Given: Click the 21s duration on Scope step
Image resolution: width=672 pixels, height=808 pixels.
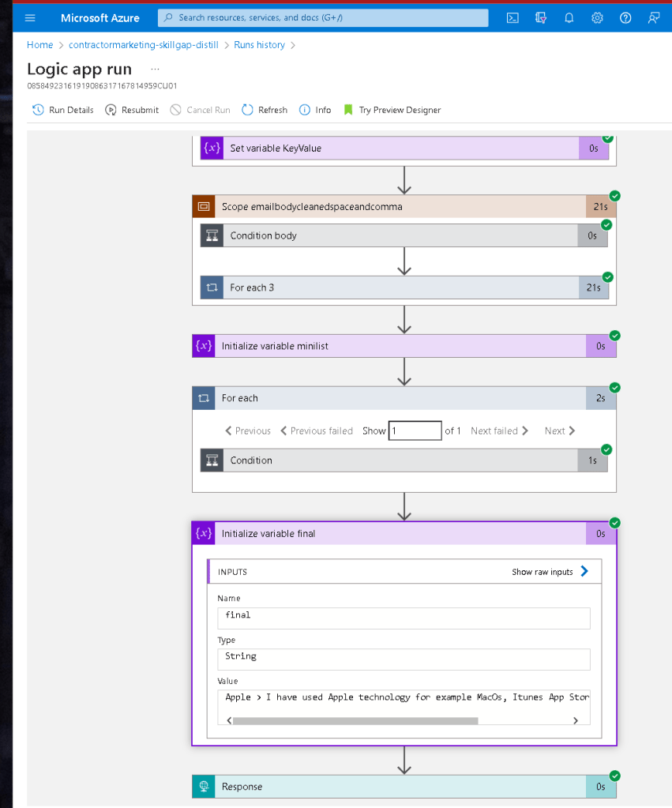Looking at the screenshot, I should point(601,207).
